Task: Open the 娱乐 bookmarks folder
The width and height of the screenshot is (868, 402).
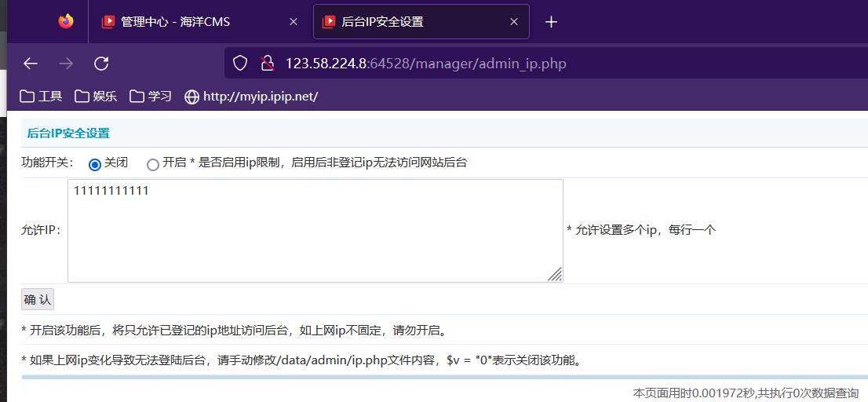Action: tap(97, 97)
